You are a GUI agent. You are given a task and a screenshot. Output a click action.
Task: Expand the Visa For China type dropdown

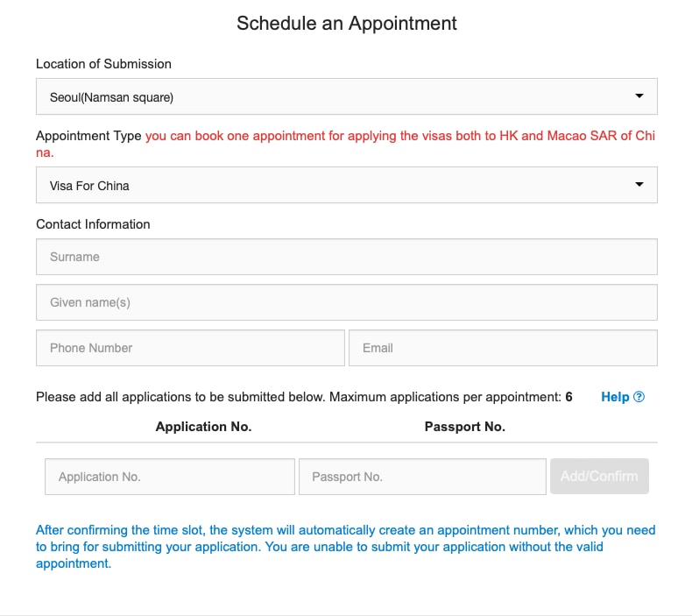pos(346,186)
